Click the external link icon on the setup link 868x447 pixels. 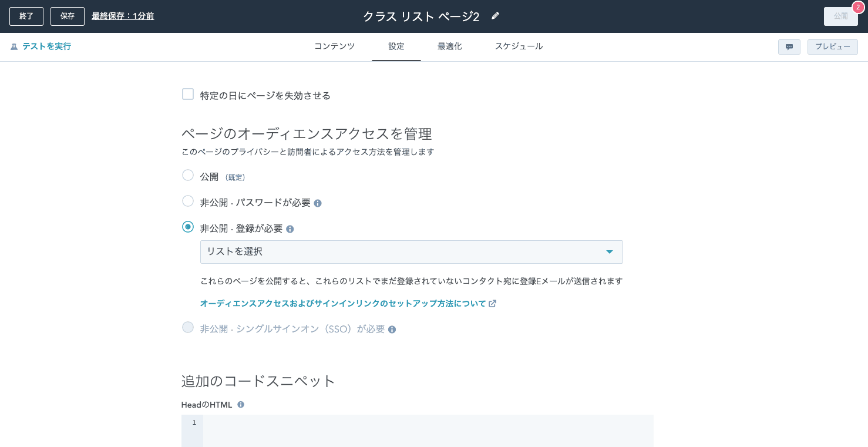click(x=493, y=304)
